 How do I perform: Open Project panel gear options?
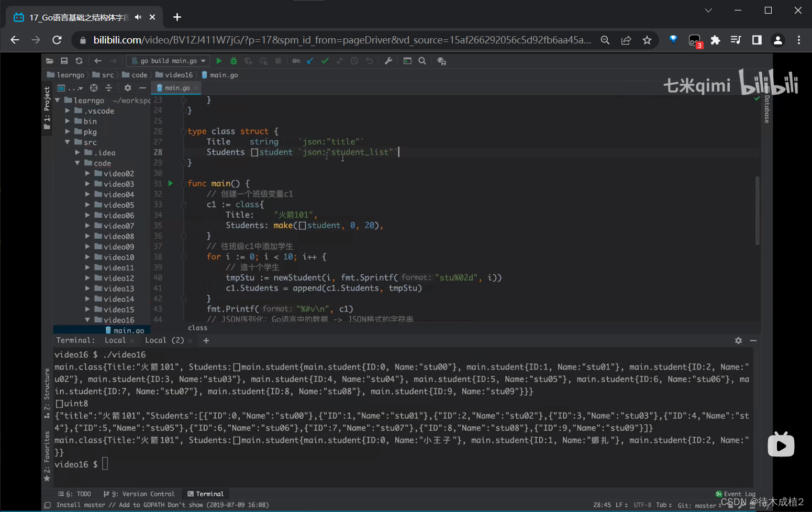click(128, 88)
